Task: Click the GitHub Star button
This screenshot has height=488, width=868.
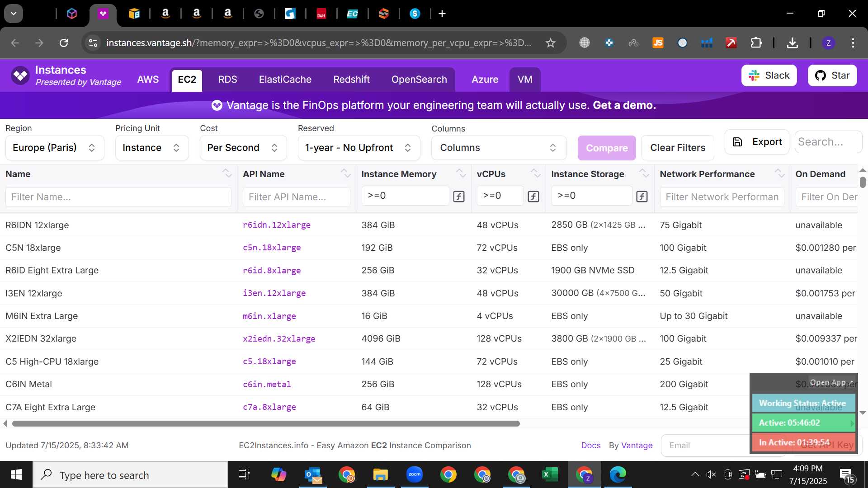Action: pos(832,75)
